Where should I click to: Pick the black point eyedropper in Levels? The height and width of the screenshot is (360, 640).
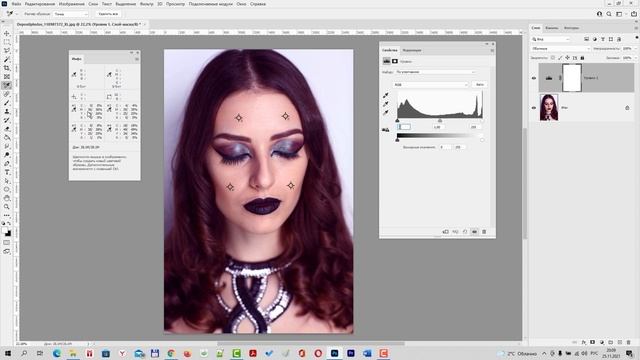pyautogui.click(x=385, y=95)
